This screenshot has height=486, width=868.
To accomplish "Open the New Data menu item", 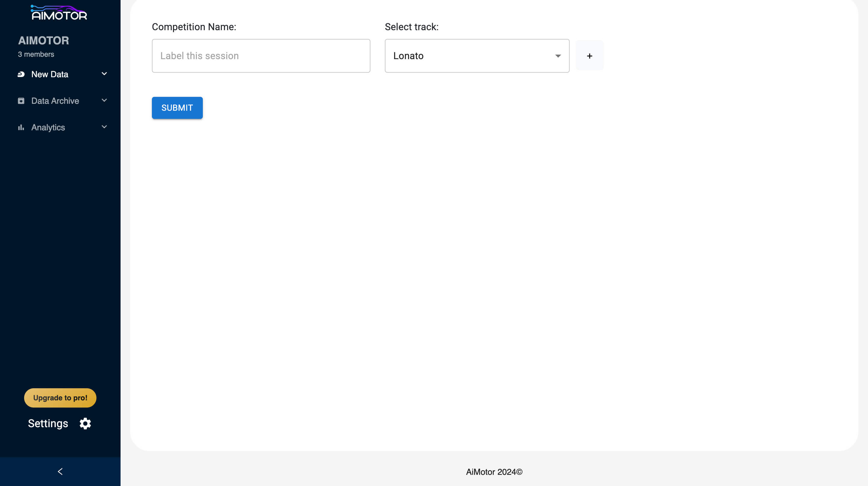I will tap(50, 74).
